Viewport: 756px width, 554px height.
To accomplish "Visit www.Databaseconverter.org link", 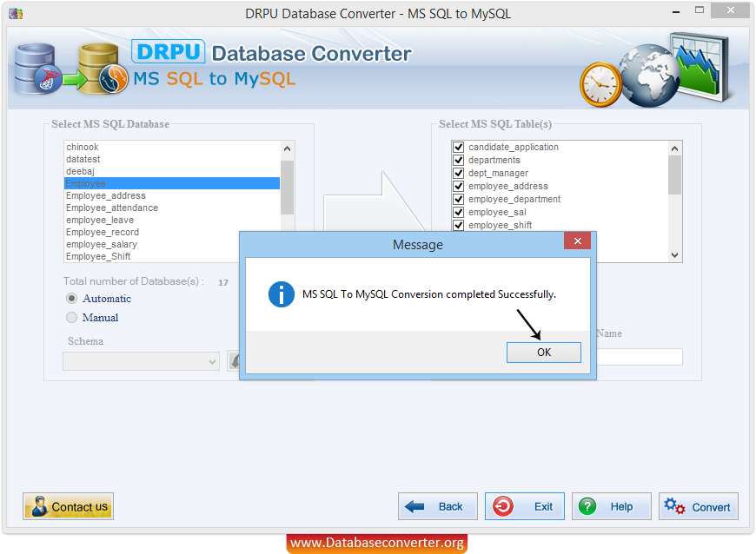I will (377, 543).
